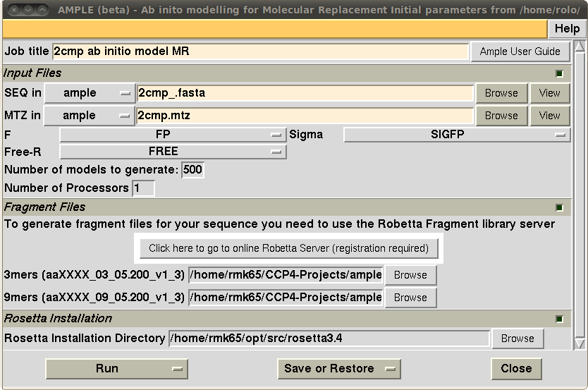Viewport: 588px width, 390px height.
Task: Click the Input Files section header
Action: tap(287, 73)
